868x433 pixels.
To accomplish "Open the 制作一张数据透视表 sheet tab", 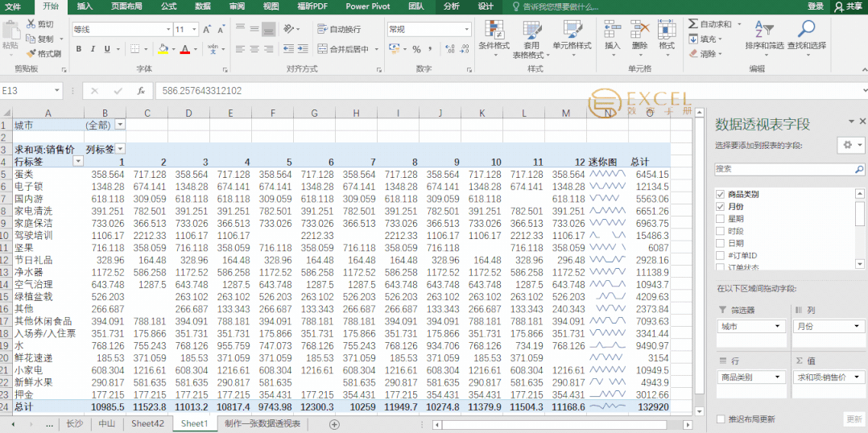I will [262, 424].
